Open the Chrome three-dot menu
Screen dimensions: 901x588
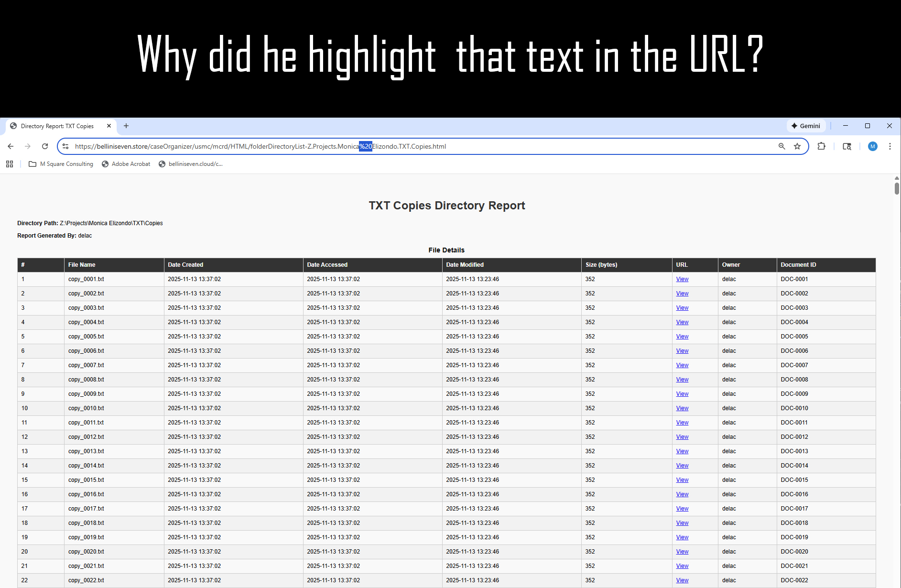pyautogui.click(x=890, y=146)
